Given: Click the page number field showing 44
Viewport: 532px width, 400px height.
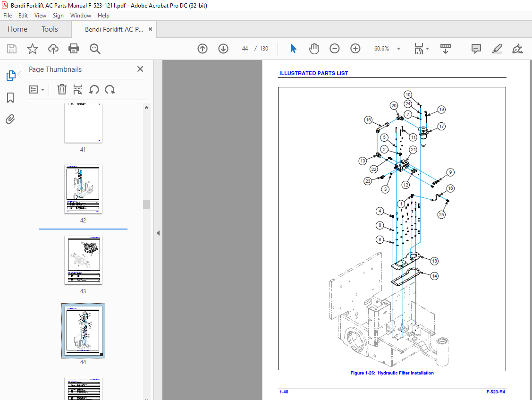Looking at the screenshot, I should [245, 49].
